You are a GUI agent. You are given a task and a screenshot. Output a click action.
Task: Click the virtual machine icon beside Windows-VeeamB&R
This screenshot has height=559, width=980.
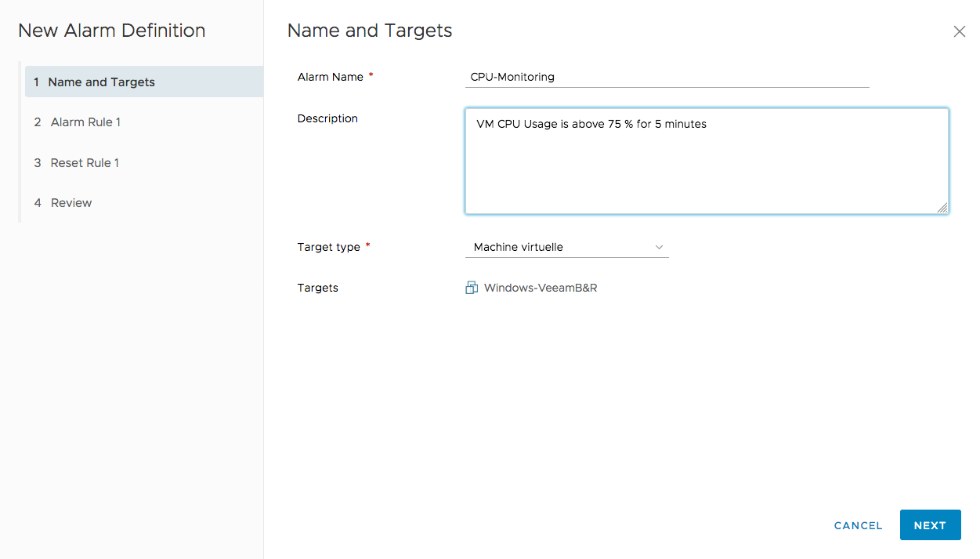click(471, 287)
